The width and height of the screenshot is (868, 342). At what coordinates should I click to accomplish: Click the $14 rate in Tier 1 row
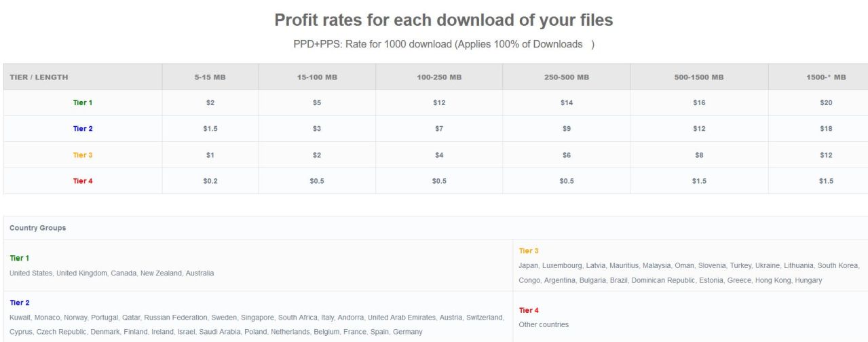tap(567, 103)
